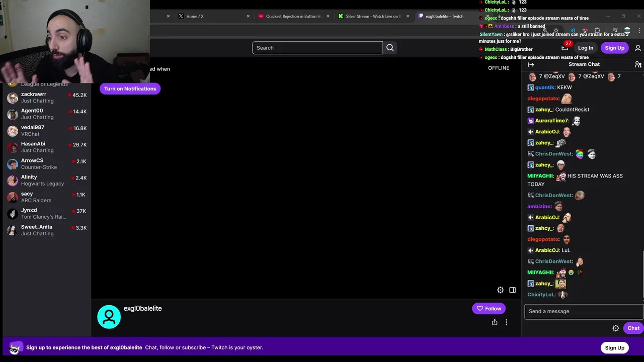Click the browser profile avatar icon
The height and width of the screenshot is (362, 644).
(627, 31)
